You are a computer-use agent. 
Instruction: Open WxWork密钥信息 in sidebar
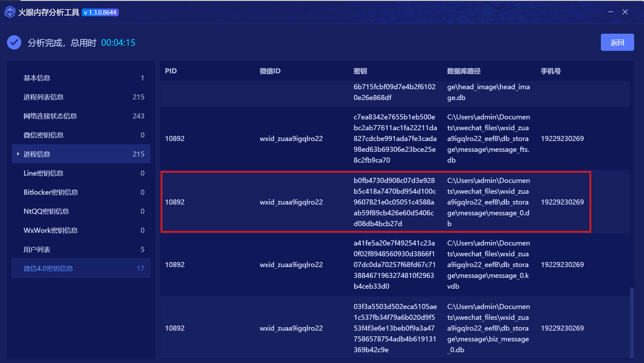coord(81,230)
